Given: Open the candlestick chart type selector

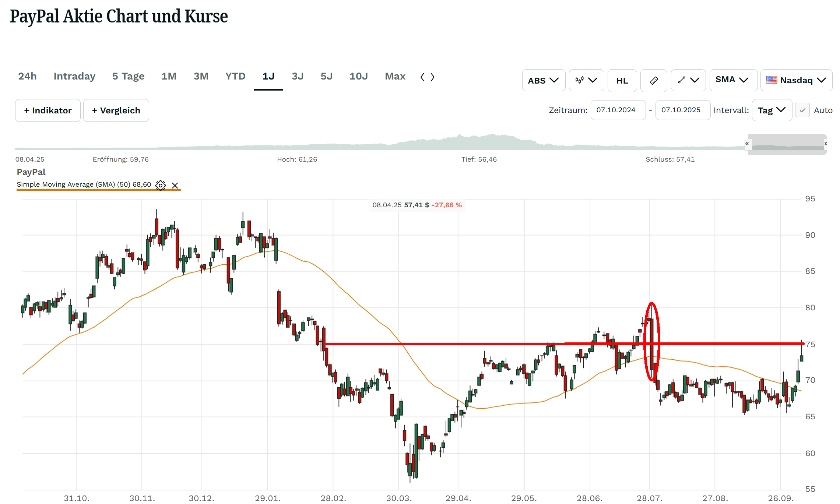Looking at the screenshot, I should (x=586, y=80).
